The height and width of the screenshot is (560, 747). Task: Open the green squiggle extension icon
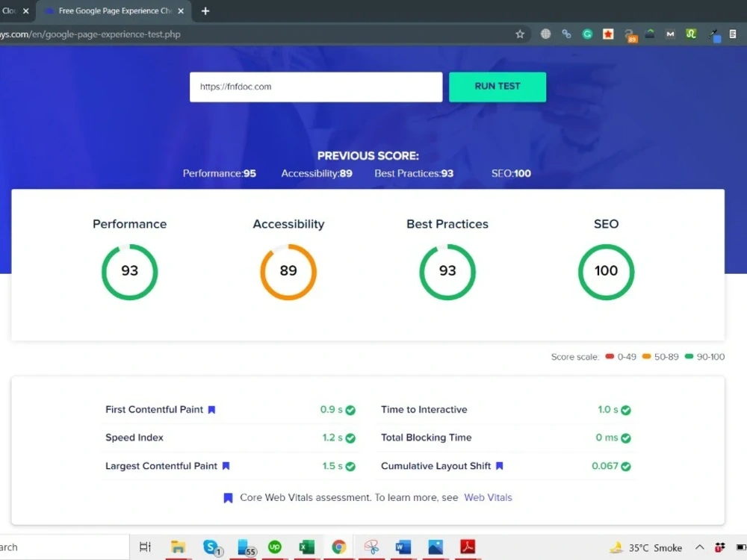click(691, 34)
